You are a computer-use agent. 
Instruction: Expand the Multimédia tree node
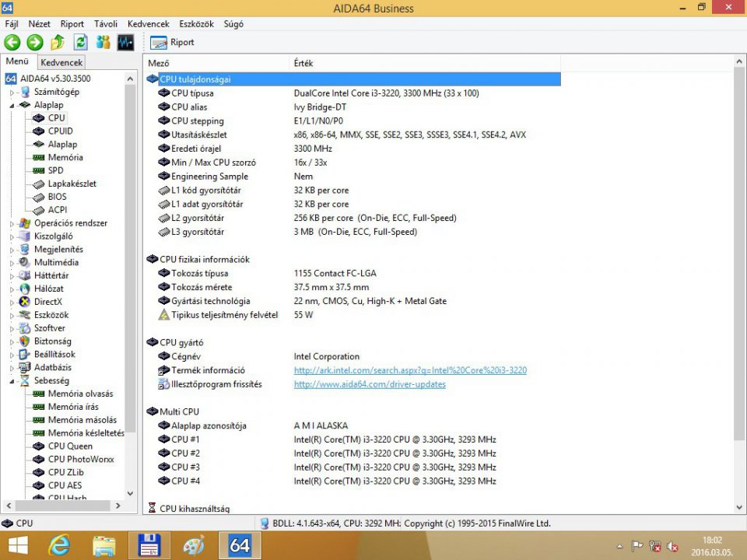12,263
